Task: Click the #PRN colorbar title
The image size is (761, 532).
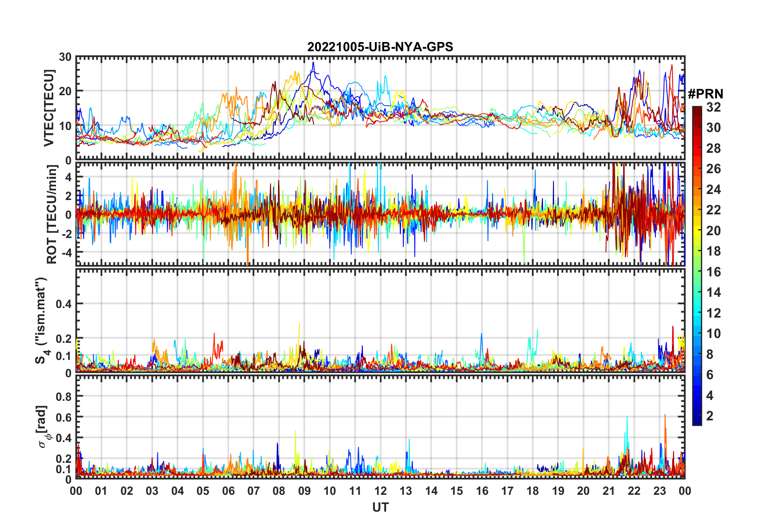Action: (706, 94)
